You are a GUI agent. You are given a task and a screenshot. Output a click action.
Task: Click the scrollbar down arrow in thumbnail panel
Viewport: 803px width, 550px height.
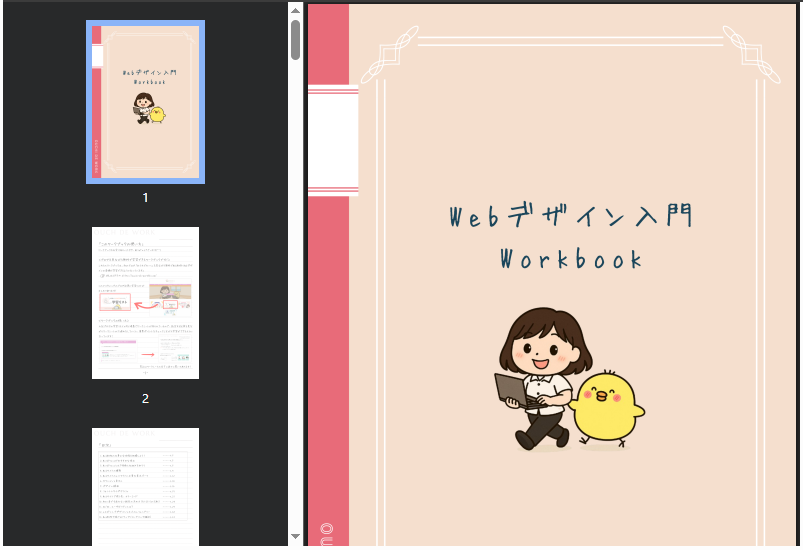pos(295,537)
